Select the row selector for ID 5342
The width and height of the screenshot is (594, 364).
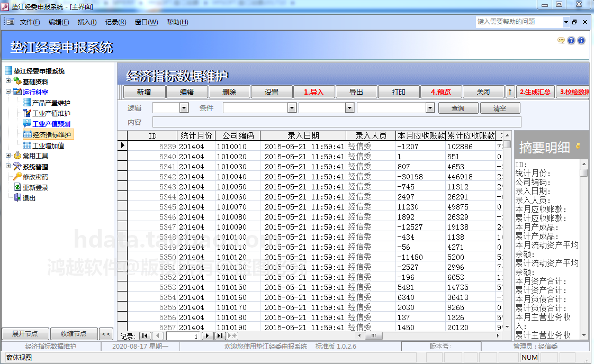122,177
